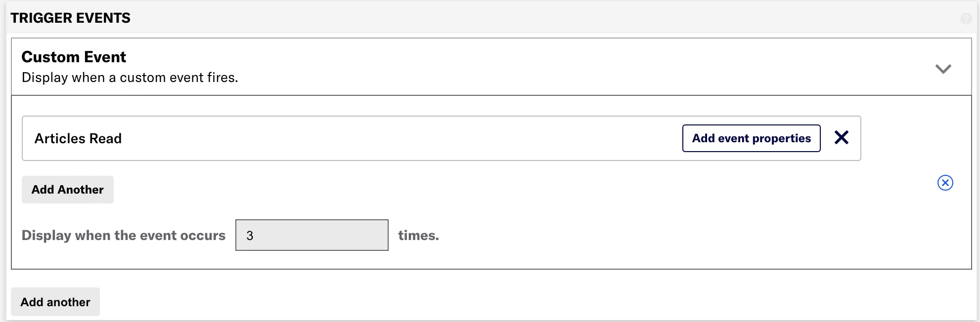
Task: Click the Custom Event title text
Action: [x=73, y=56]
